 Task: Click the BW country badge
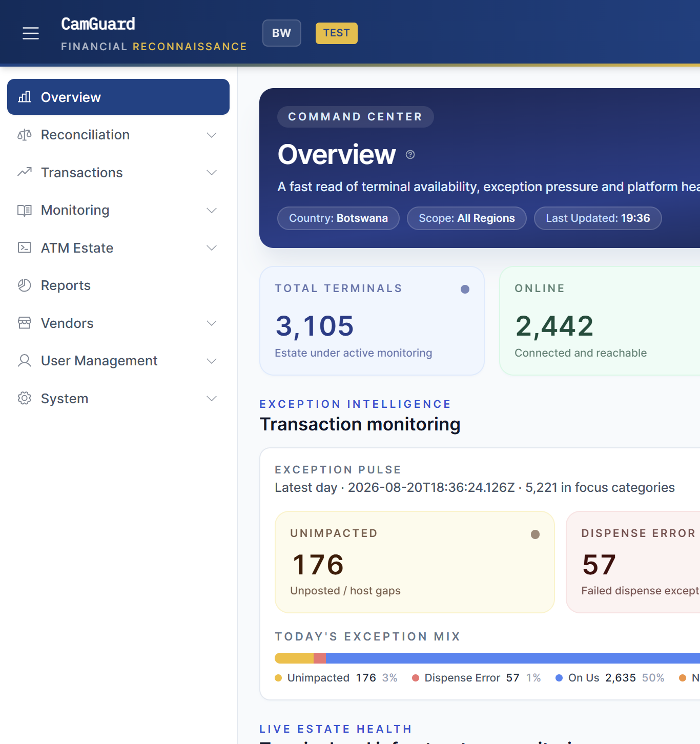(282, 33)
